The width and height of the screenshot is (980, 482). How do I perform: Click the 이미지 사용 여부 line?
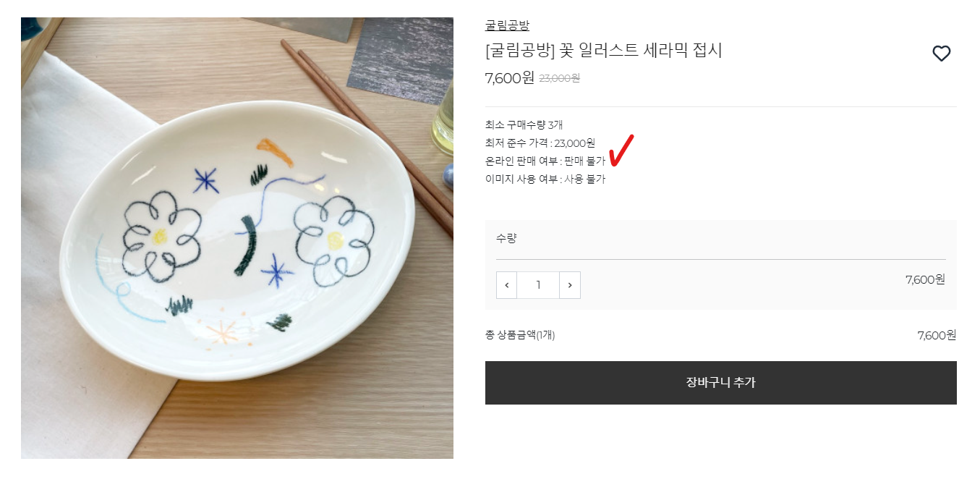click(x=545, y=179)
